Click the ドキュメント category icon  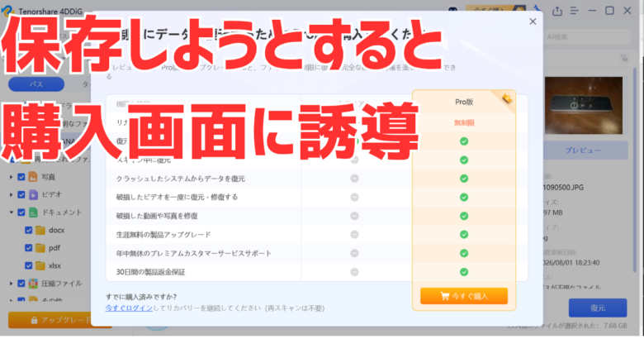click(33, 212)
